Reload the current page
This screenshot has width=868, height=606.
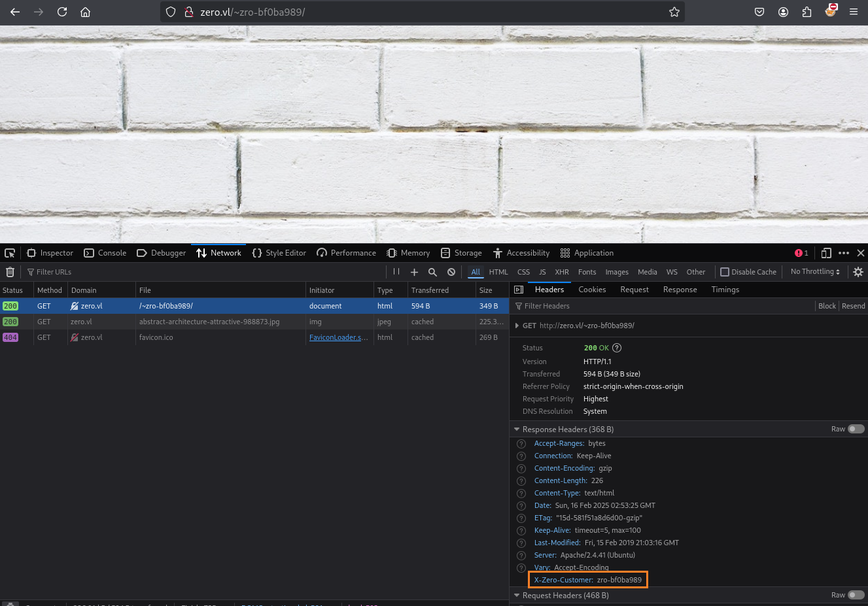(x=62, y=12)
